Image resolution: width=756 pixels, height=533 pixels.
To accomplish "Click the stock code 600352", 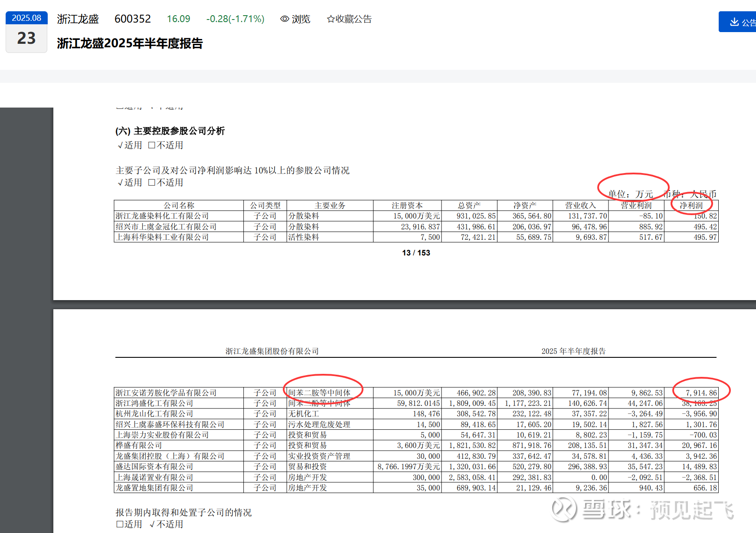I will [x=132, y=19].
